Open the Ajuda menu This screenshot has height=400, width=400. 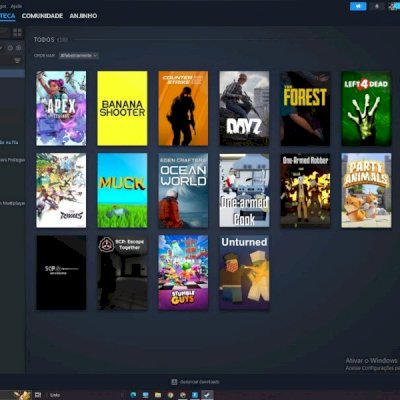16,6
